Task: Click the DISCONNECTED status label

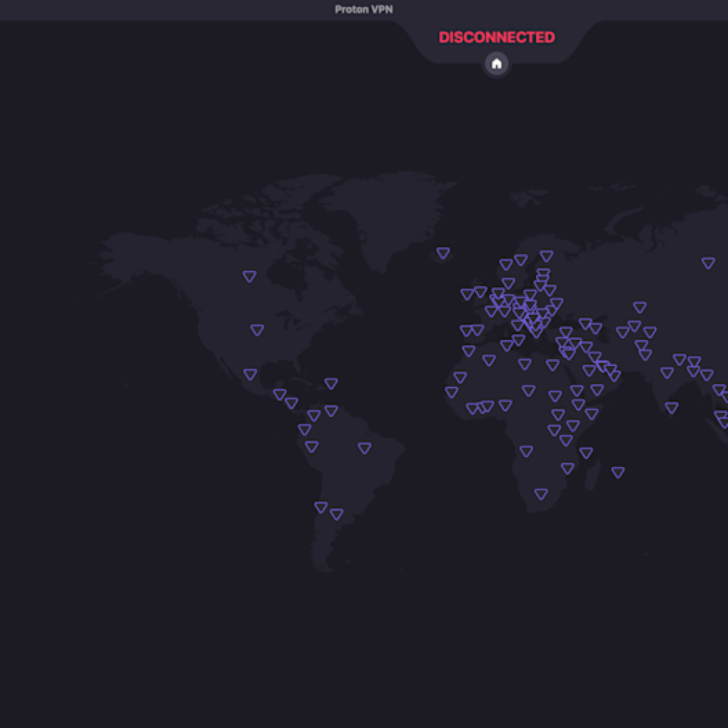Action: tap(496, 37)
